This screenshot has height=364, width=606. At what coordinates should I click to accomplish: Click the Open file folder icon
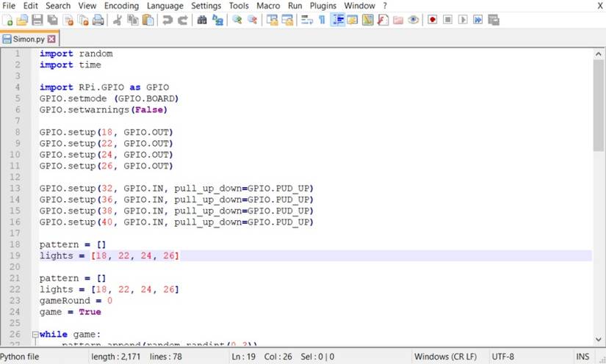tap(23, 20)
